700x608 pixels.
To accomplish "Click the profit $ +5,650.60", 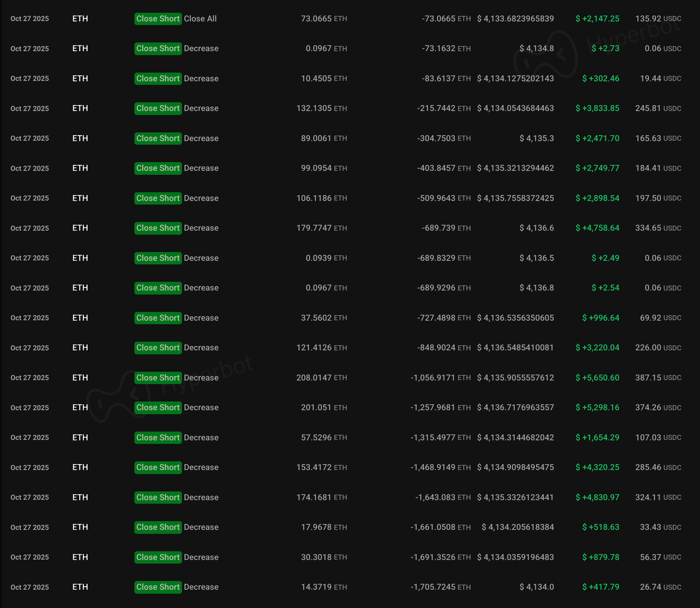I will pos(598,378).
